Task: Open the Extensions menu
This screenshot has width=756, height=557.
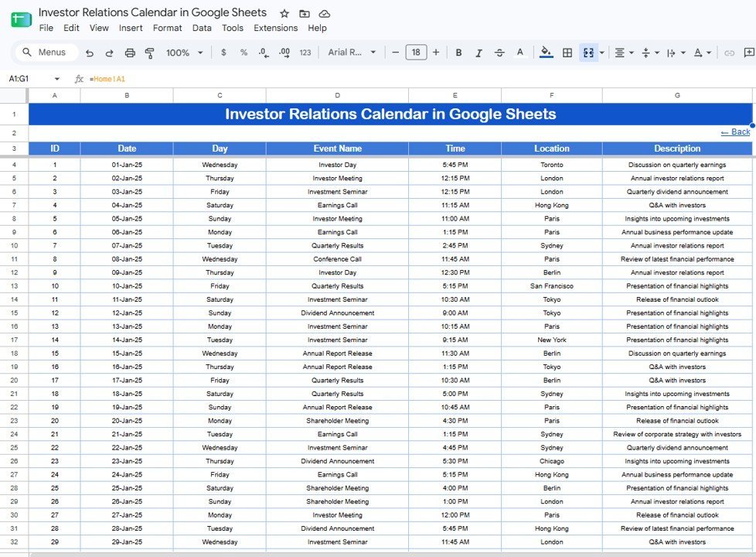Action: click(x=276, y=28)
